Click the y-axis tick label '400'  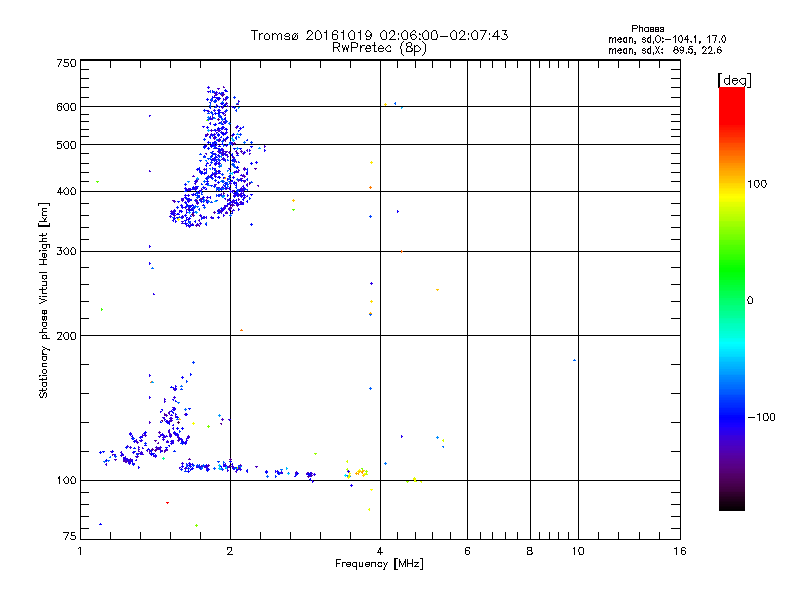point(66,192)
